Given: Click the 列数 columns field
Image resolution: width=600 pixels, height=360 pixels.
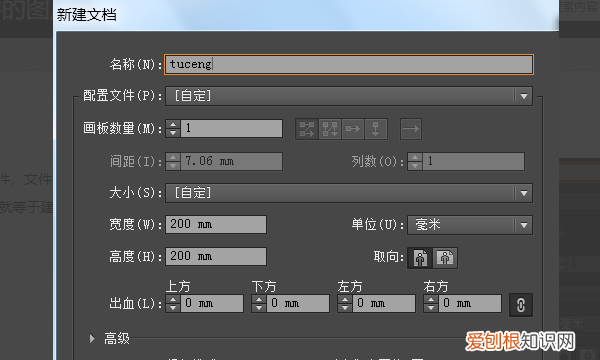Looking at the screenshot, I should pos(473,161).
